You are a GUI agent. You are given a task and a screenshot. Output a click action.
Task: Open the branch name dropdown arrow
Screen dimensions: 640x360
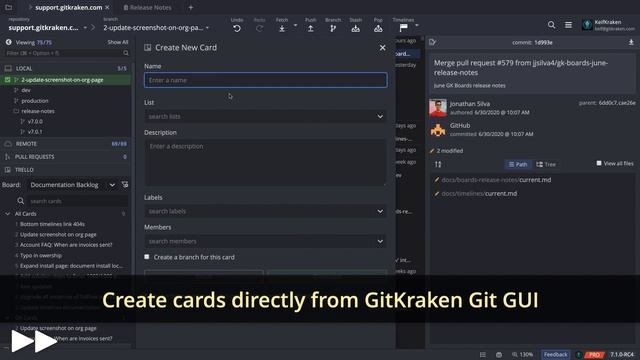(207, 28)
